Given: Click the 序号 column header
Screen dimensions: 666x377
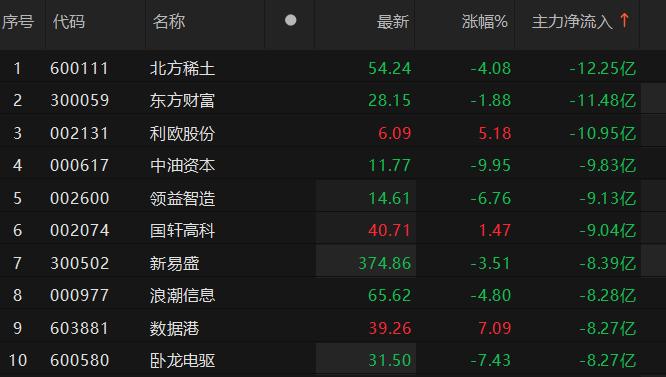Looking at the screenshot, I should click(x=18, y=22).
